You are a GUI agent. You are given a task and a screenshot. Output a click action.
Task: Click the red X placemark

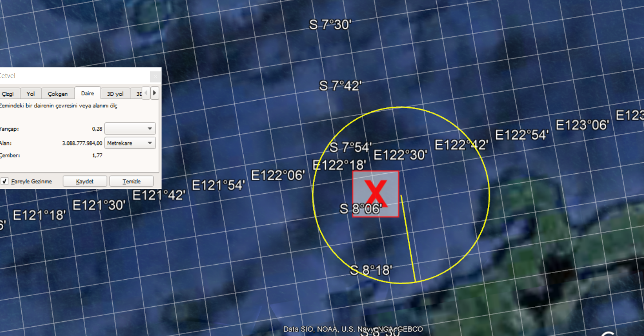coord(376,194)
